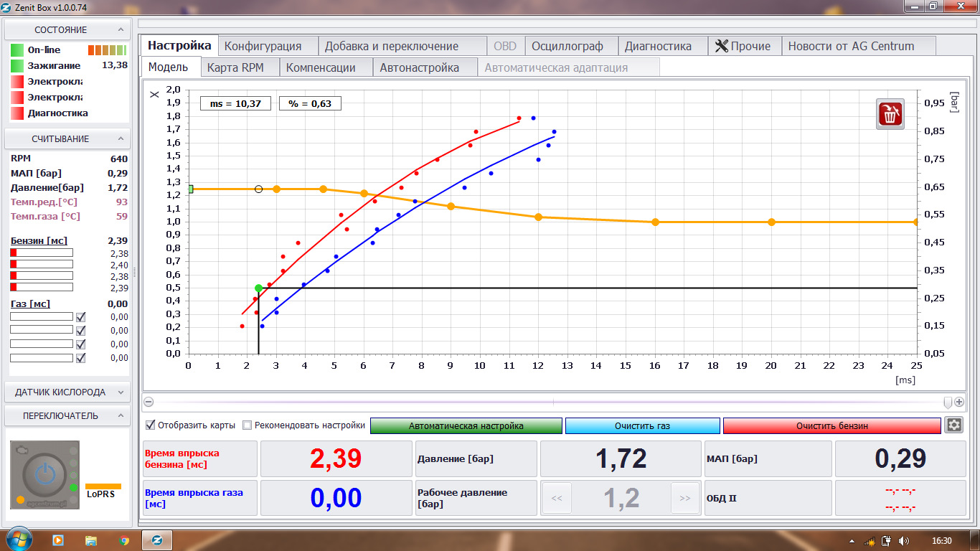
Task: Click the Очистить газ button
Action: click(642, 425)
